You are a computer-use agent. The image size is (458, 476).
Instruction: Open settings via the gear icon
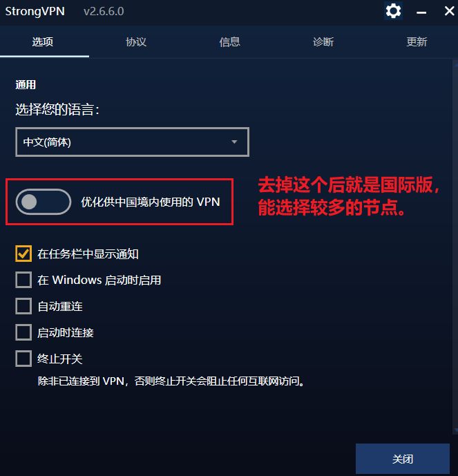tap(393, 11)
